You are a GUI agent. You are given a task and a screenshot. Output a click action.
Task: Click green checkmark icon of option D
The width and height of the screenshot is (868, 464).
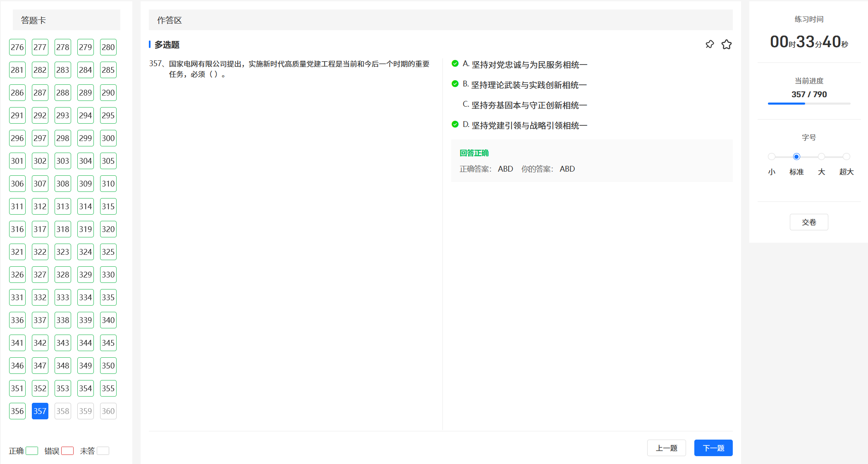pyautogui.click(x=455, y=124)
